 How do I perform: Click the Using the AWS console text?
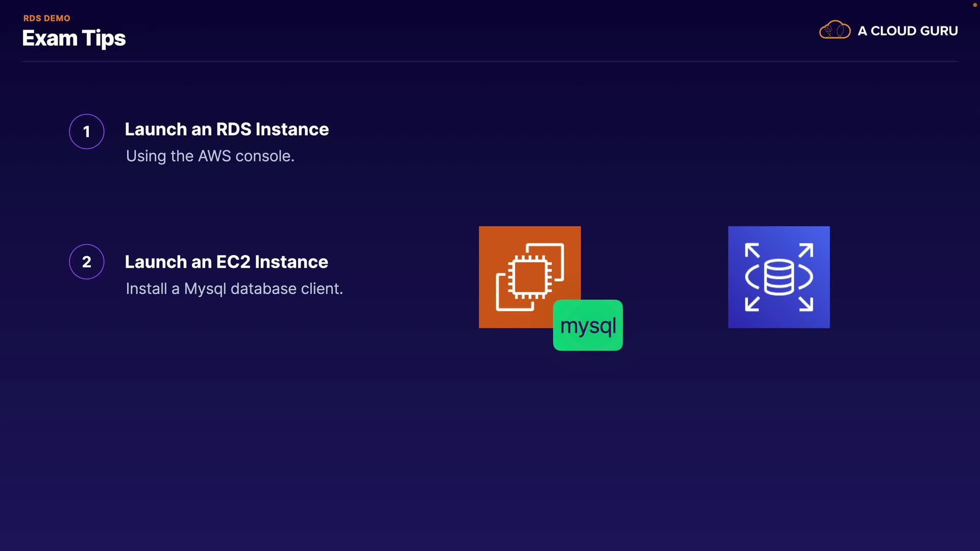click(210, 156)
